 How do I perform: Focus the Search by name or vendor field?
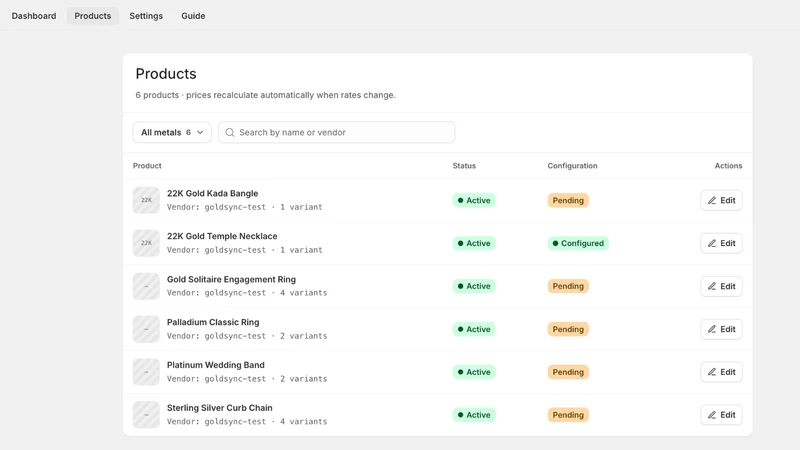click(x=336, y=132)
